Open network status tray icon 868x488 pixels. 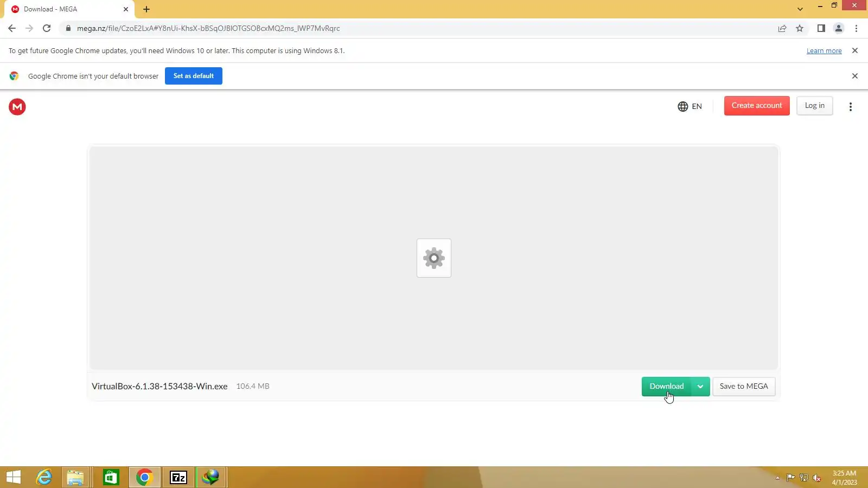point(804,478)
